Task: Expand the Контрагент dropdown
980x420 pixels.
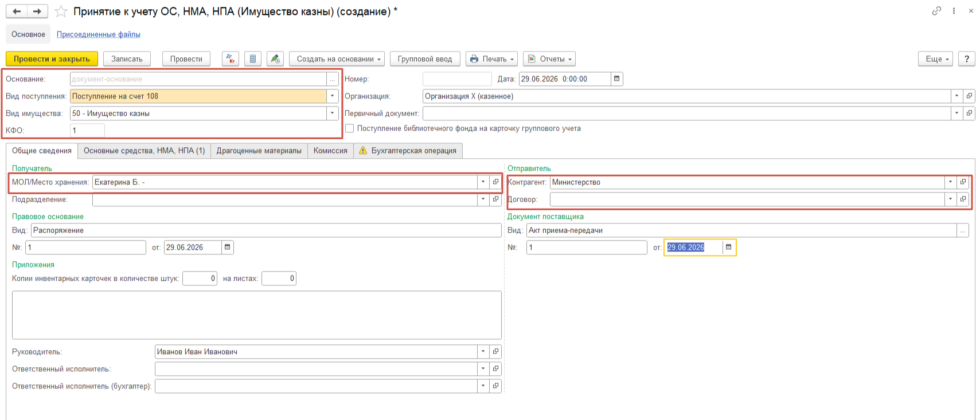Action: pyautogui.click(x=950, y=182)
